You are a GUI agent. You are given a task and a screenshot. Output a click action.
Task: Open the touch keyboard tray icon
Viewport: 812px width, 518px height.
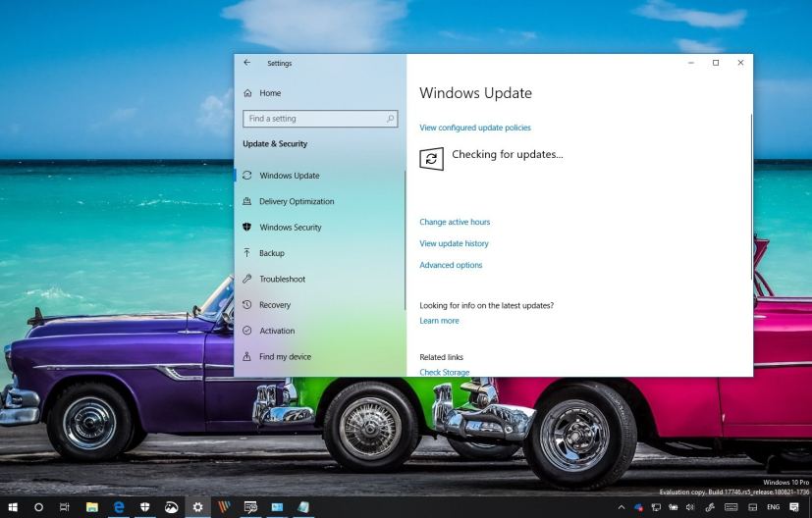(x=731, y=507)
